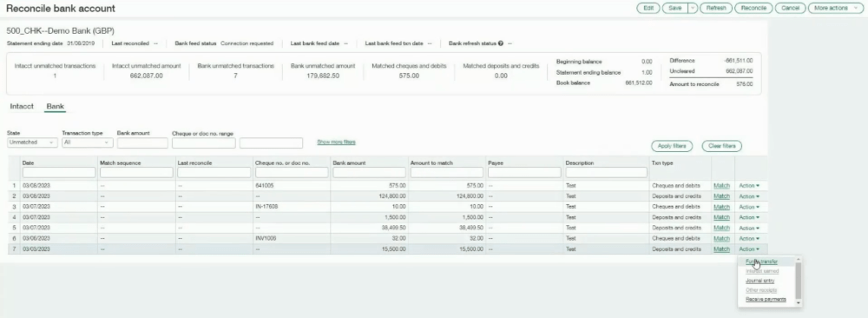Viewport: 868px width, 318px height.
Task: Choose Journal entry from action menu
Action: tap(760, 281)
